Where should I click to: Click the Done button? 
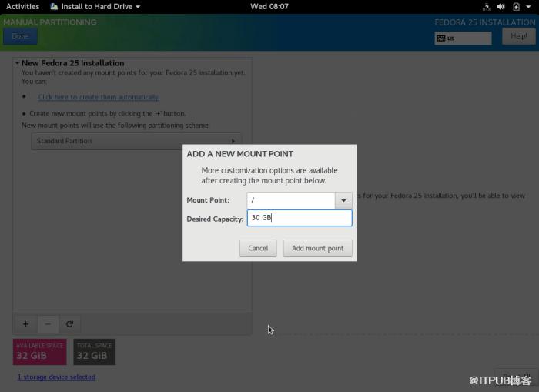click(20, 36)
